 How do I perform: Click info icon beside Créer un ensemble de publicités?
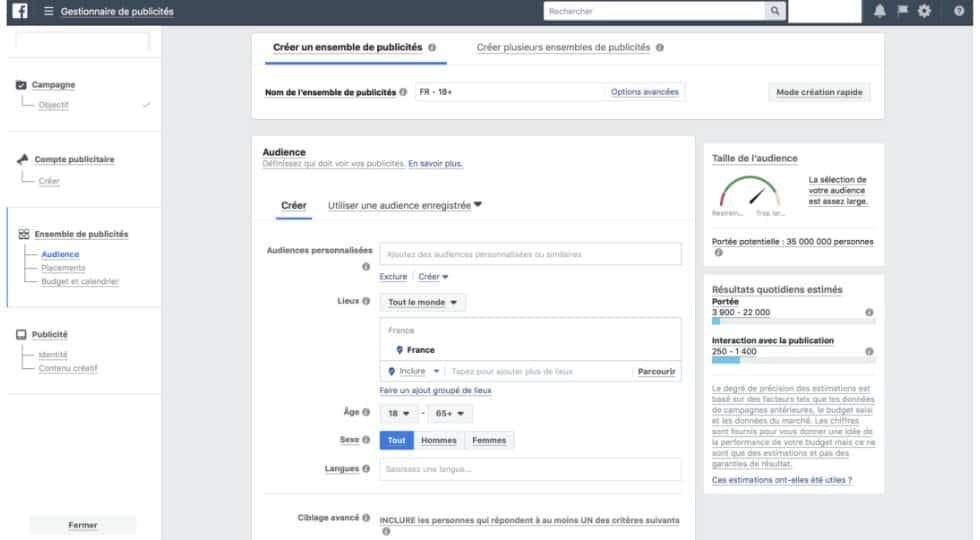click(x=432, y=48)
